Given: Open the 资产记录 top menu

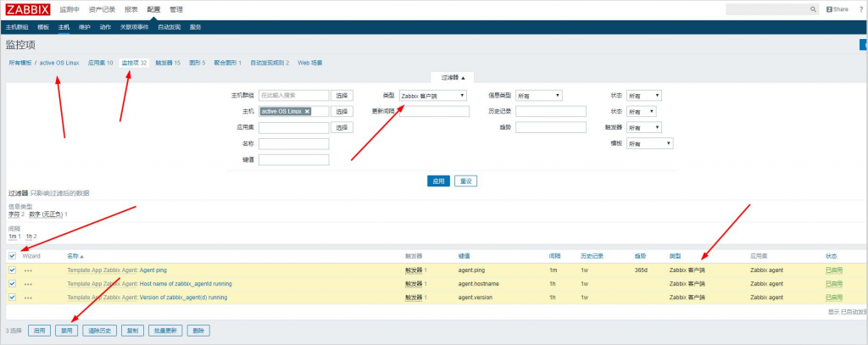Looking at the screenshot, I should tap(102, 9).
